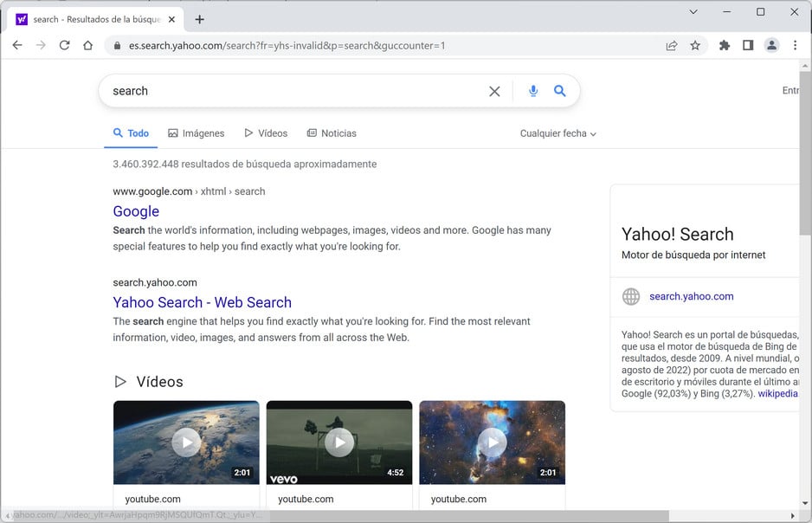Start voice search with microphone icon
The image size is (812, 523).
[533, 91]
